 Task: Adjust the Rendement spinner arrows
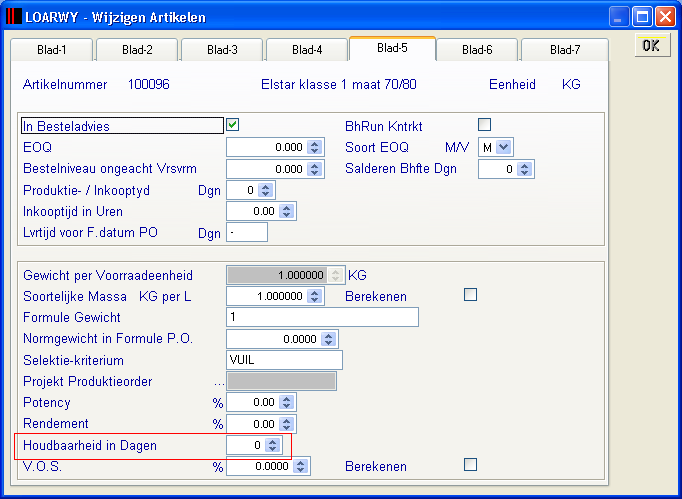[x=287, y=424]
